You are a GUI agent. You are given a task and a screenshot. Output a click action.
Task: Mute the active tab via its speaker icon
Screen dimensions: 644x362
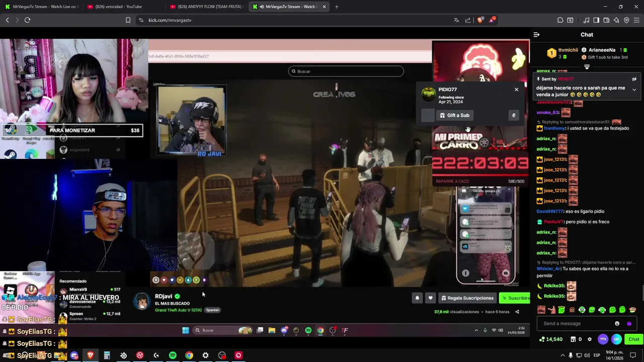[262, 7]
